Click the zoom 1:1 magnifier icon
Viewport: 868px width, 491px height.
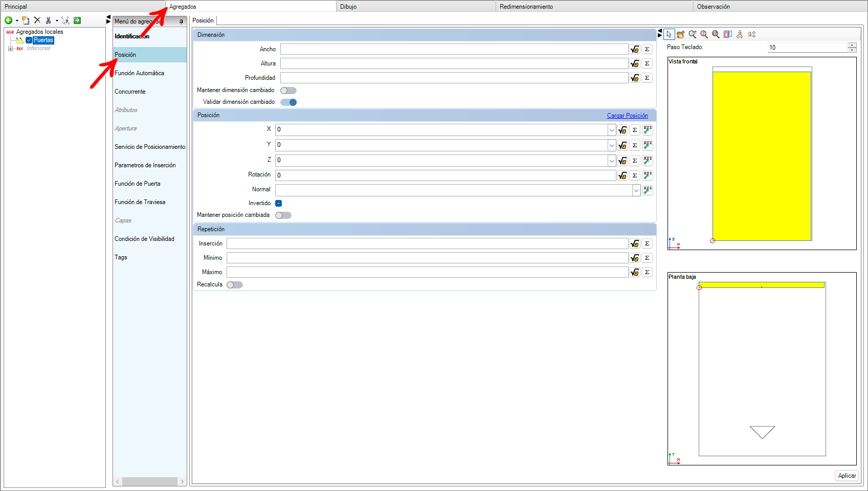pyautogui.click(x=704, y=34)
